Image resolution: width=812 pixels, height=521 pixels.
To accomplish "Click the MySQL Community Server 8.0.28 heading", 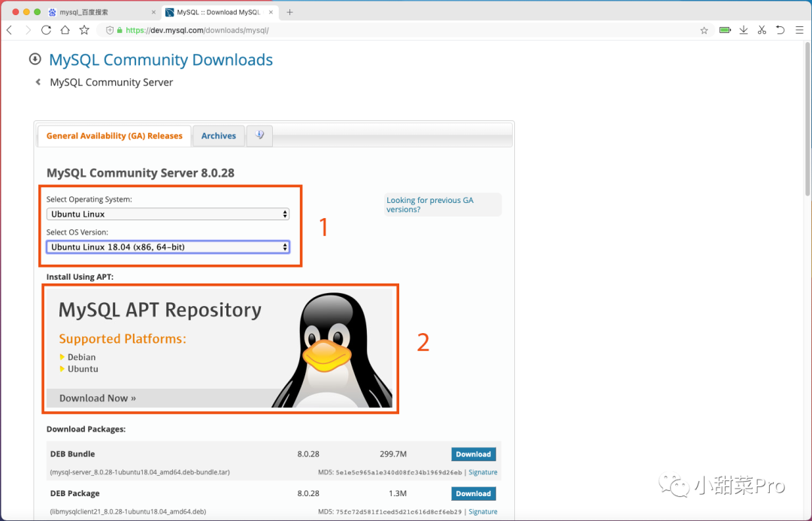I will [141, 173].
